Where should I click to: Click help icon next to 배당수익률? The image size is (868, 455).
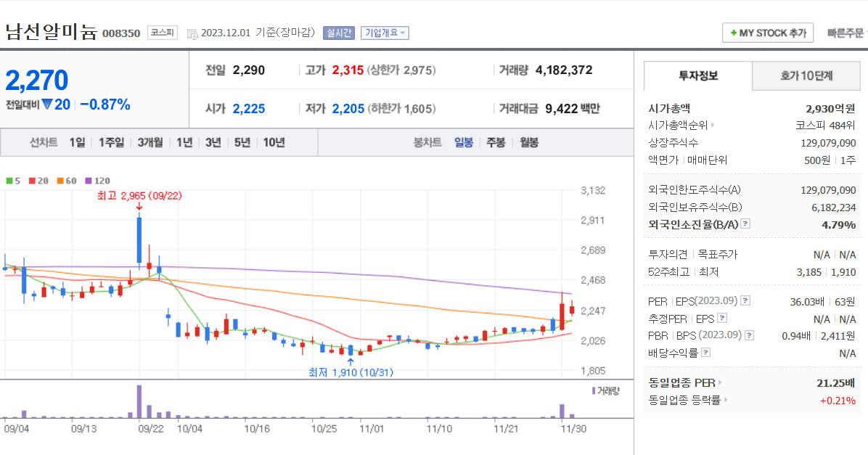706,352
